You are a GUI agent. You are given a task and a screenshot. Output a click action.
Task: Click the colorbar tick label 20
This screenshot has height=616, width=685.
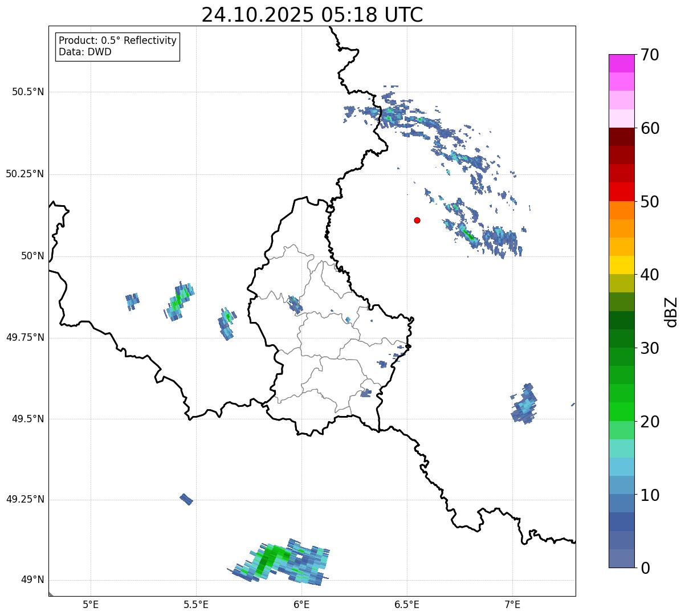(650, 422)
